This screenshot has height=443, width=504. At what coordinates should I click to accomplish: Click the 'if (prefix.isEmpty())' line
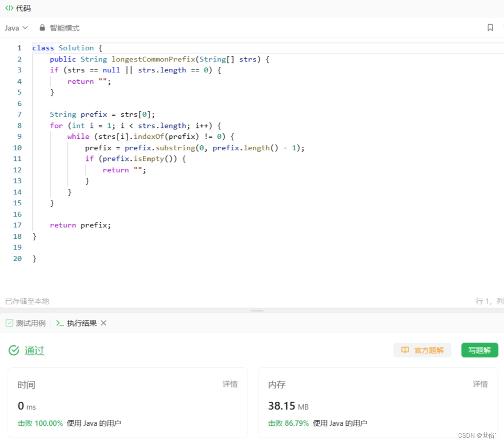[135, 158]
